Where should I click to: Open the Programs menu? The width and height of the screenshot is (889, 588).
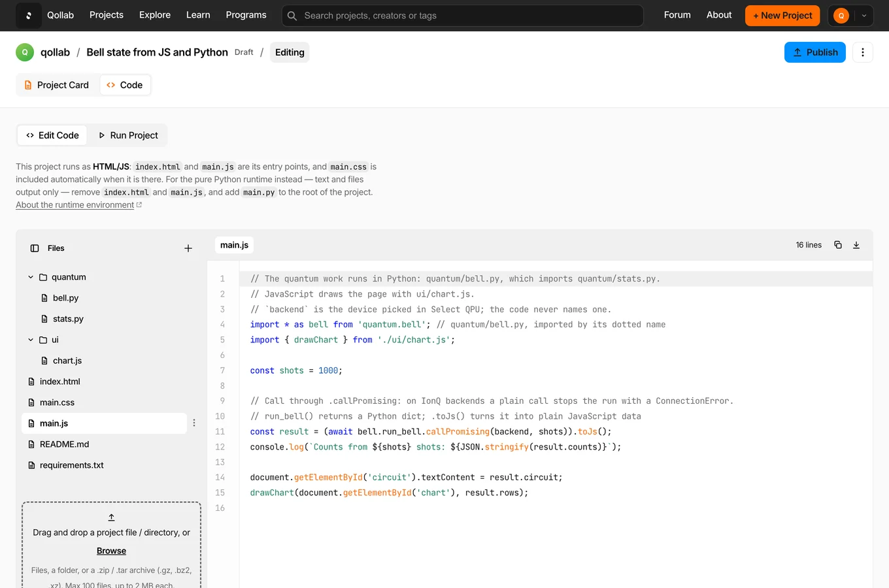pos(246,15)
